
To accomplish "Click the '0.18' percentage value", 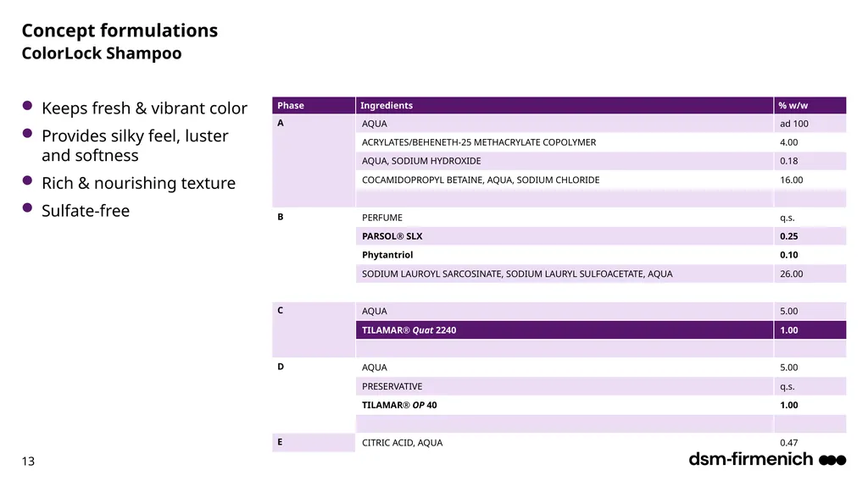I will coord(789,161).
